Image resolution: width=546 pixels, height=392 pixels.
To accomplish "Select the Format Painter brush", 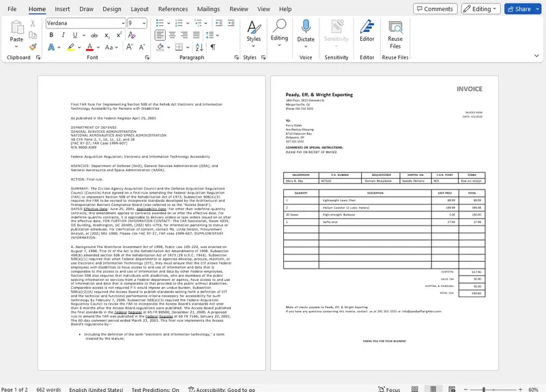I will click(33, 47).
